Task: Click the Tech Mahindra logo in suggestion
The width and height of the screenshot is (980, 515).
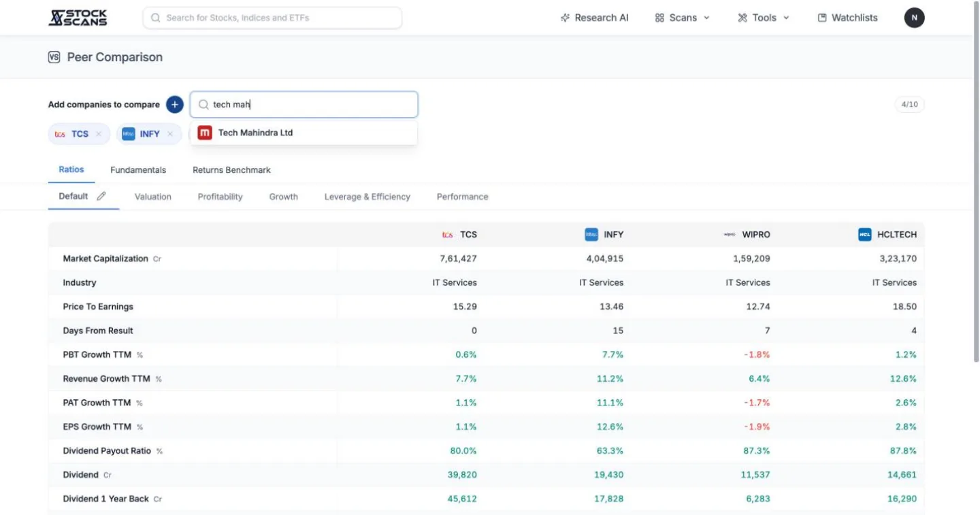Action: click(205, 133)
